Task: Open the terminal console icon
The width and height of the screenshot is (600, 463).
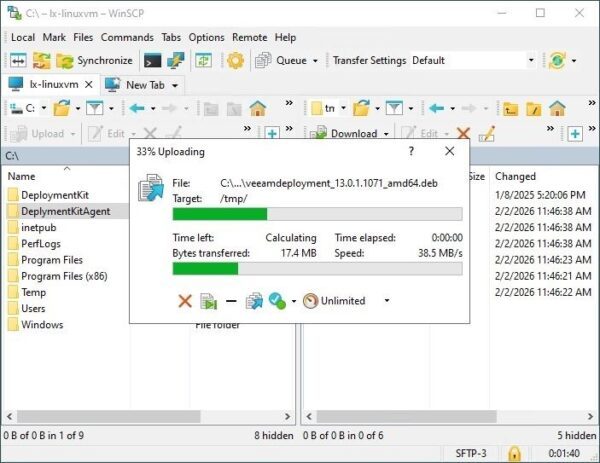Action: click(152, 60)
